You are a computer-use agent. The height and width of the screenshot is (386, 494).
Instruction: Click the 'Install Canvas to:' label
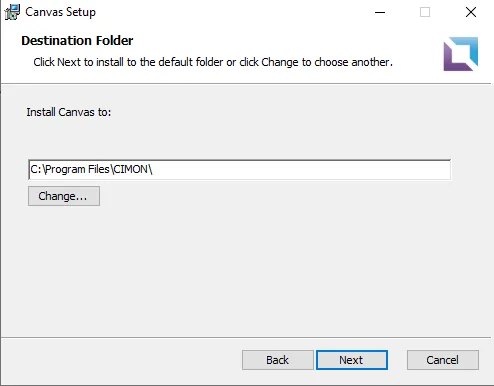click(x=69, y=112)
